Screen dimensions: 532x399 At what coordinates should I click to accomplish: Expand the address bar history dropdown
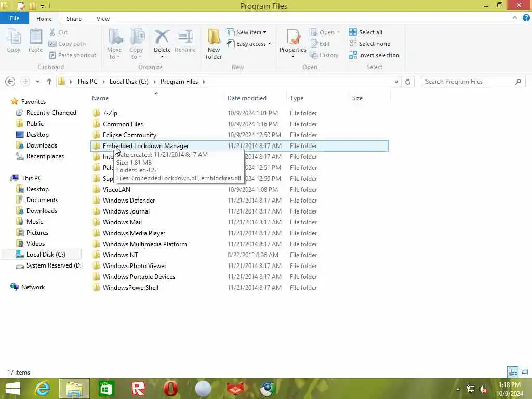[x=396, y=82]
